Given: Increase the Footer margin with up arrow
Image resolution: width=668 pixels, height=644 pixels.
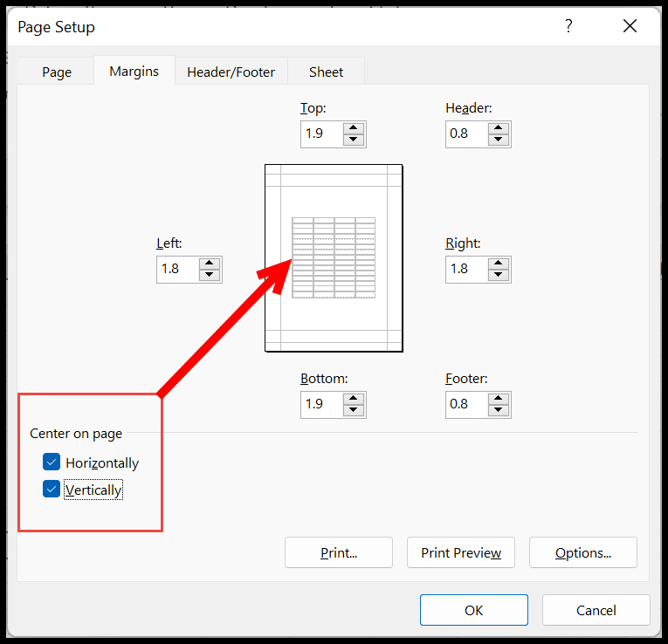Looking at the screenshot, I should 499,398.
